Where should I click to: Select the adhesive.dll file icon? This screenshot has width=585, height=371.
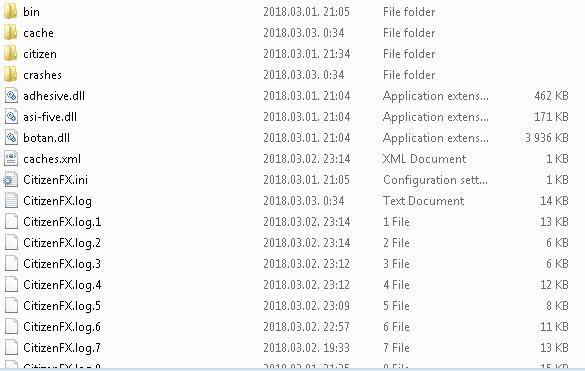coord(11,96)
